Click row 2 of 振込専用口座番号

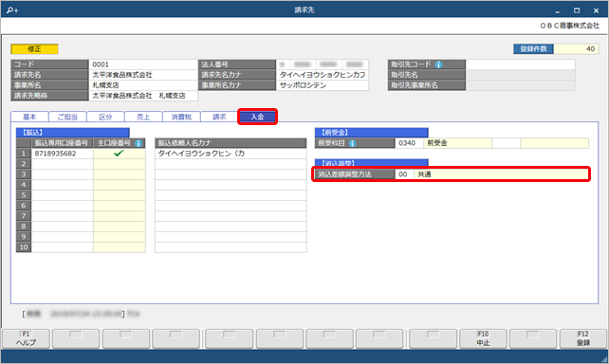(63, 164)
